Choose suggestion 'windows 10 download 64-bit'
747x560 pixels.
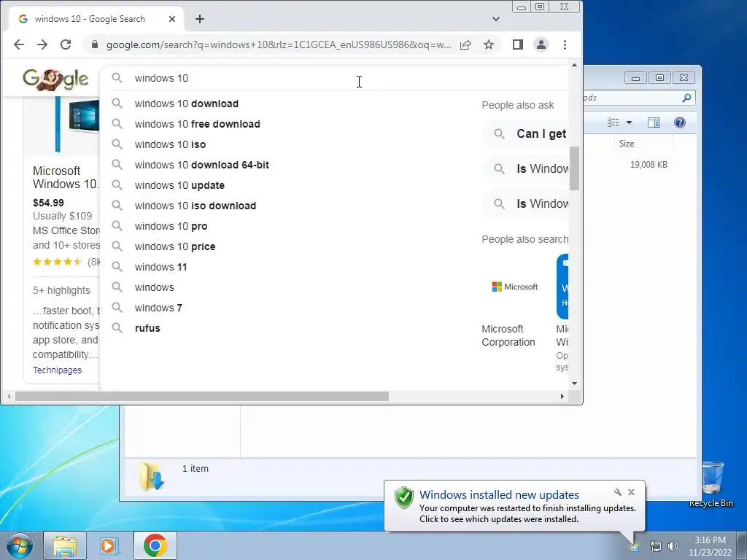202,166
